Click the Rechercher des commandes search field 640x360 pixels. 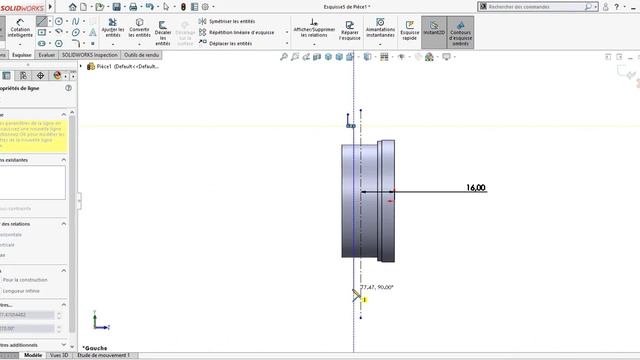536,7
